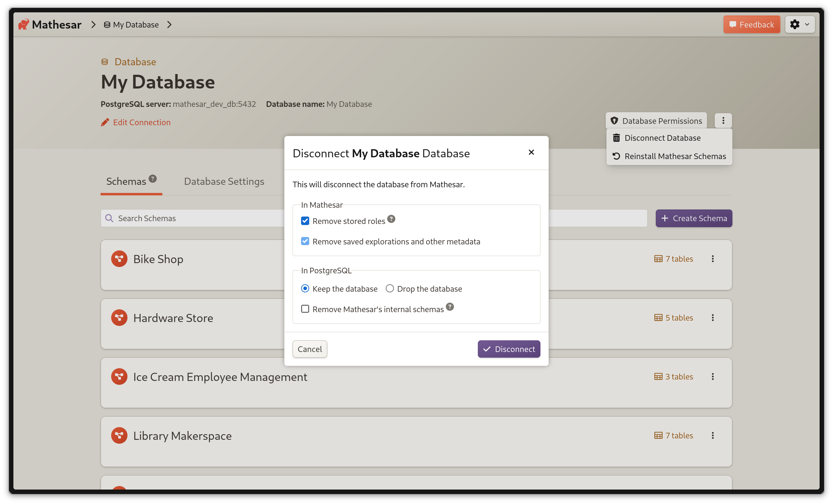This screenshot has height=504, width=833.
Task: Uncheck Remove stored roles
Action: tap(305, 221)
